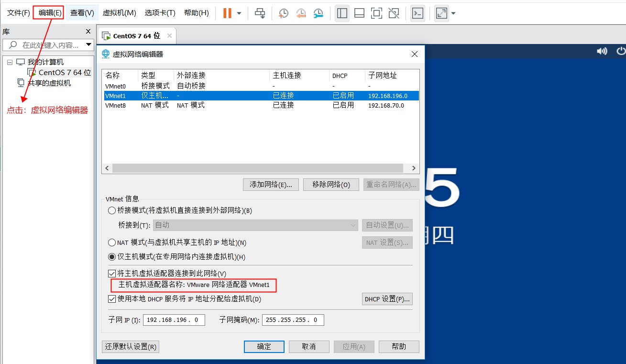Viewport: 626px width, 364px height.
Task: Select the VMnet1 row in the network list
Action: click(261, 96)
